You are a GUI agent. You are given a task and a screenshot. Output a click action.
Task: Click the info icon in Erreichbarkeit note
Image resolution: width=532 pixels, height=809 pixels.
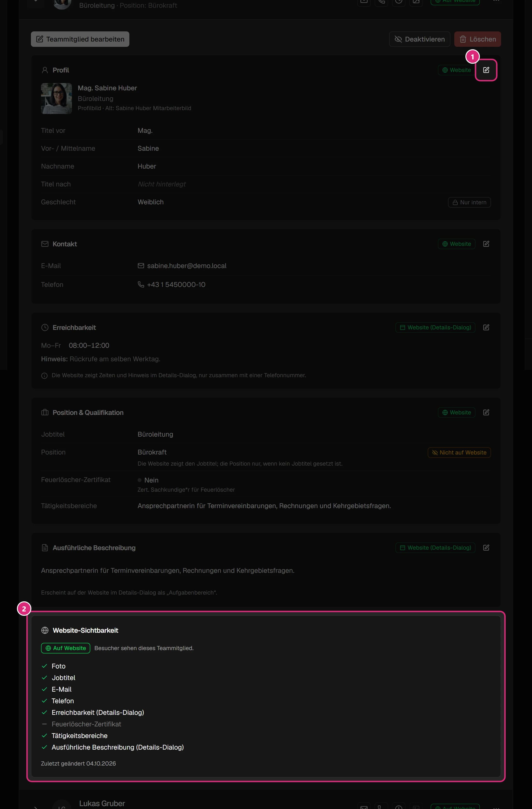tap(44, 376)
